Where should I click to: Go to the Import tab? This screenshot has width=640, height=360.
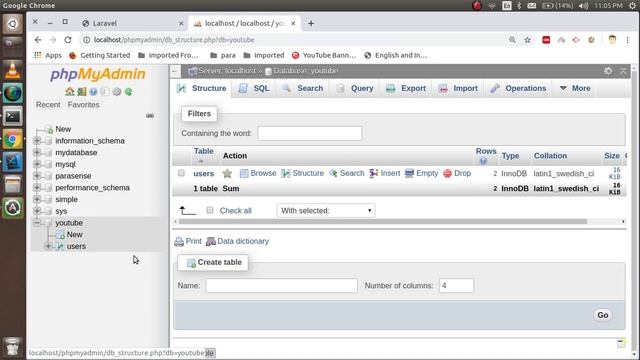[x=458, y=88]
